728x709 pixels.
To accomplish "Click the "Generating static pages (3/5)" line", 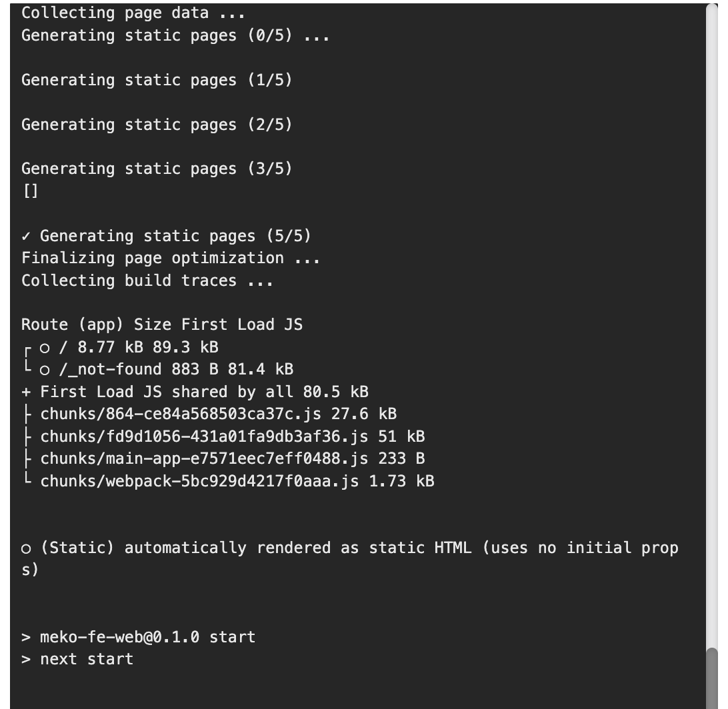I will click(157, 169).
